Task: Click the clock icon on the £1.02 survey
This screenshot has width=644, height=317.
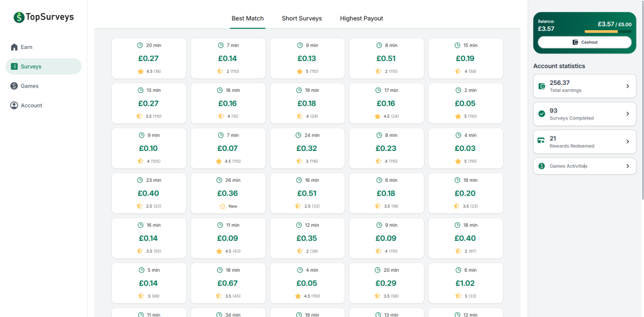Action: 458,270
